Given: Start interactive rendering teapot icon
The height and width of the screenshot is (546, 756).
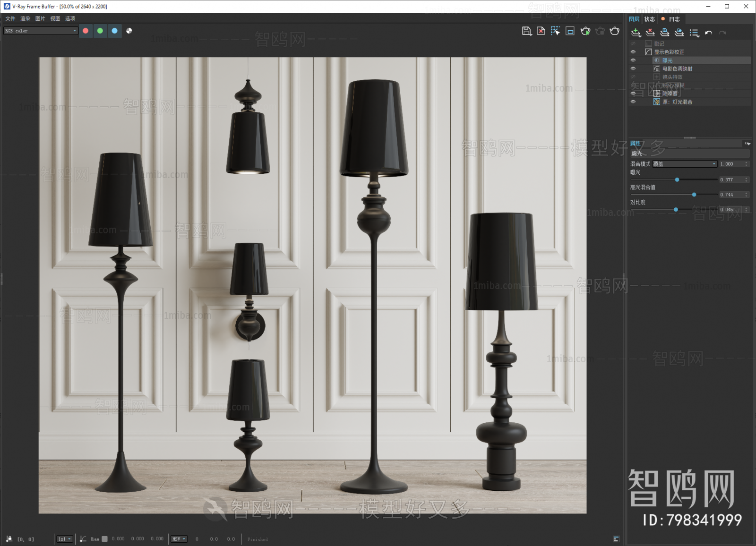Looking at the screenshot, I should pyautogui.click(x=585, y=31).
